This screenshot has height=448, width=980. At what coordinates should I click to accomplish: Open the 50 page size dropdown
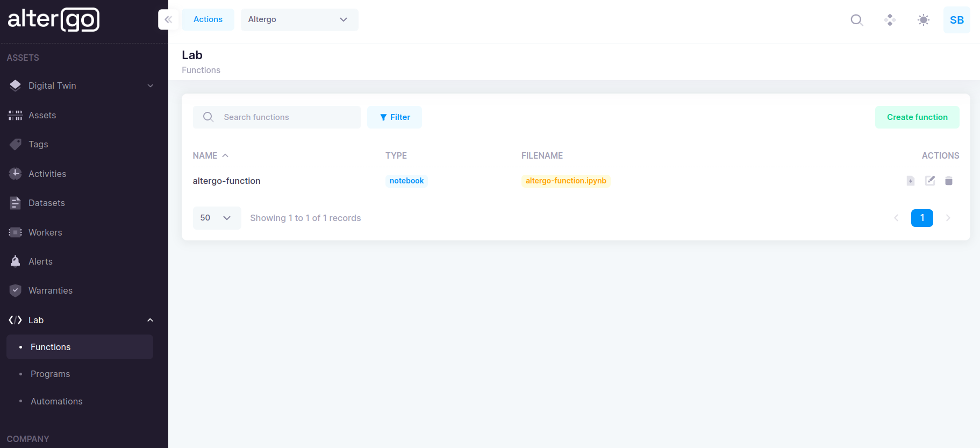pos(216,218)
